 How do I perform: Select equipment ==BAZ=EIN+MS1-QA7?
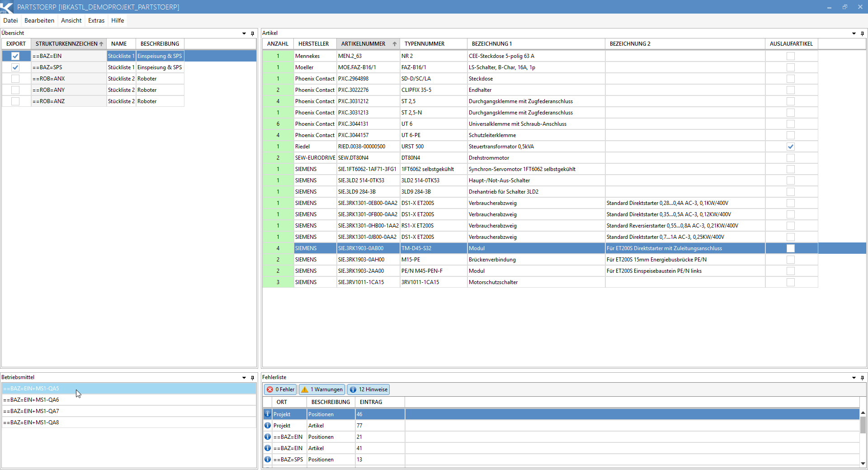point(129,411)
